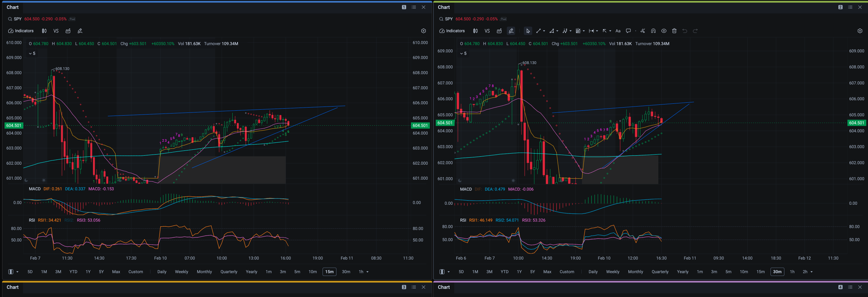Switch chart 1 to 5m interval

click(x=297, y=272)
